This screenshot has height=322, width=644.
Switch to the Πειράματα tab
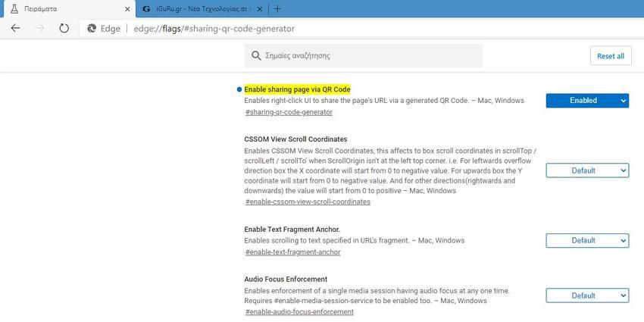[x=70, y=9]
